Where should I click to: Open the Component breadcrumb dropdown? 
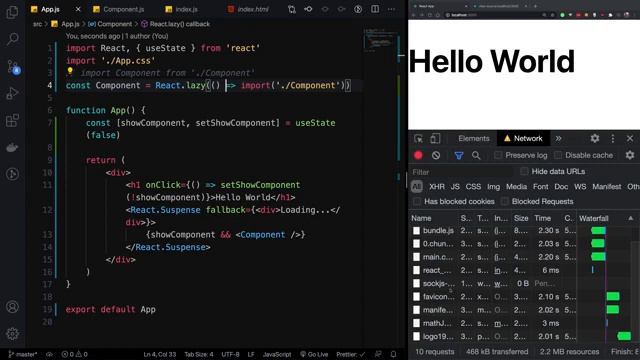110,24
